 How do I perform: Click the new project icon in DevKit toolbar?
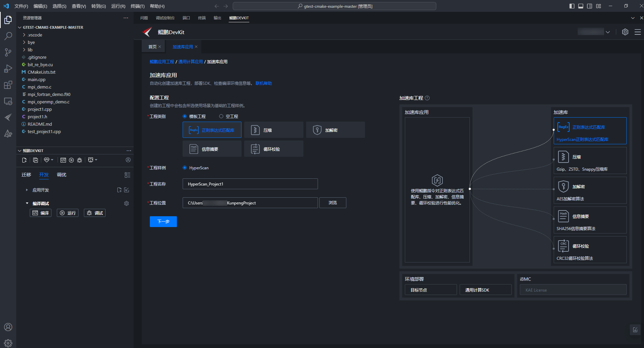click(x=24, y=160)
